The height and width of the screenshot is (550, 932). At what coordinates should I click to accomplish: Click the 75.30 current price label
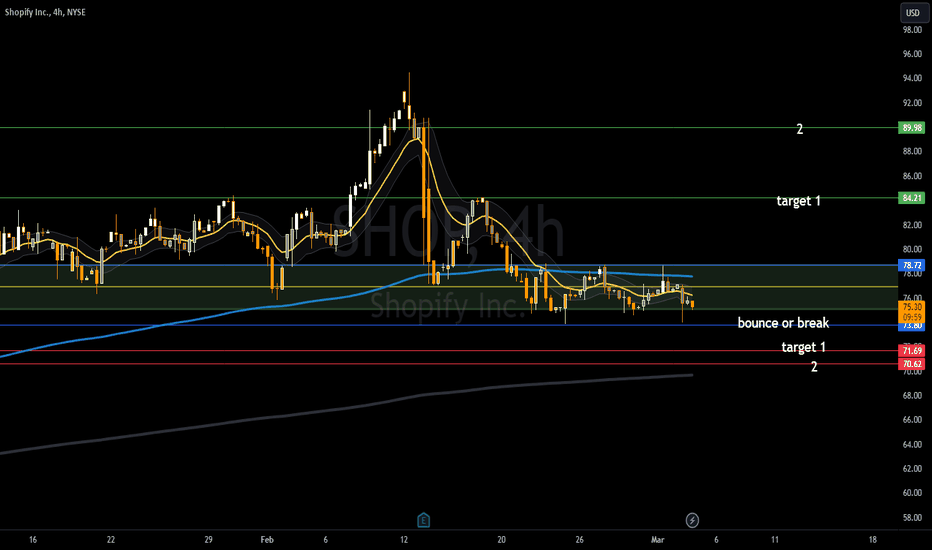(912, 307)
